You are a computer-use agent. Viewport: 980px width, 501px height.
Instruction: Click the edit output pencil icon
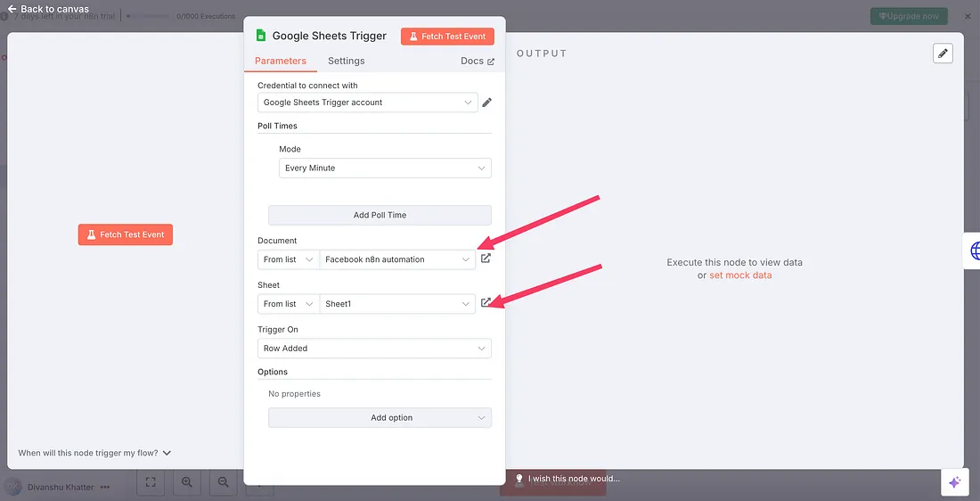coord(943,53)
